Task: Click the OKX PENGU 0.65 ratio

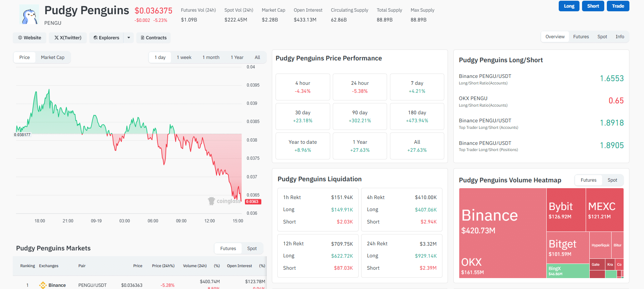Action: (x=616, y=101)
